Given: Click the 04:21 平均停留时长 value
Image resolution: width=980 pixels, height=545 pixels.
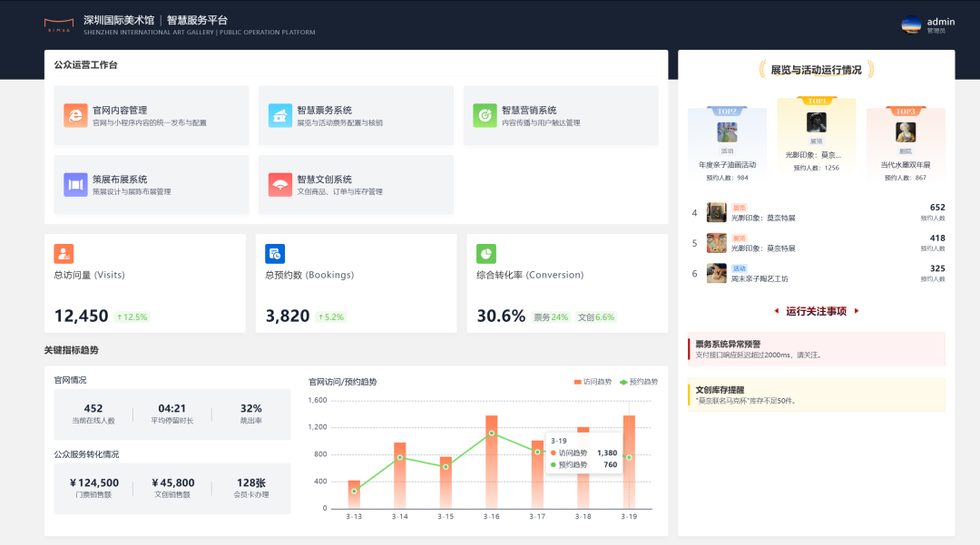Looking at the screenshot, I should coord(171,408).
